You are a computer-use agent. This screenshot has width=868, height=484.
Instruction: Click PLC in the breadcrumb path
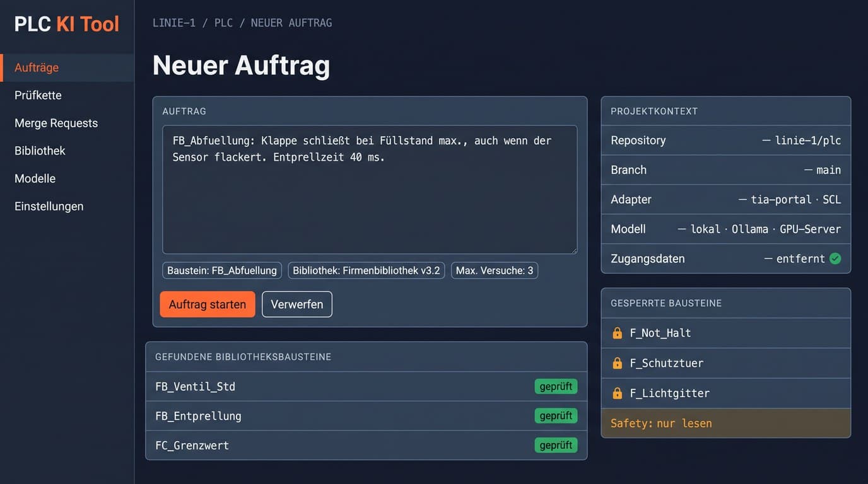tap(224, 23)
